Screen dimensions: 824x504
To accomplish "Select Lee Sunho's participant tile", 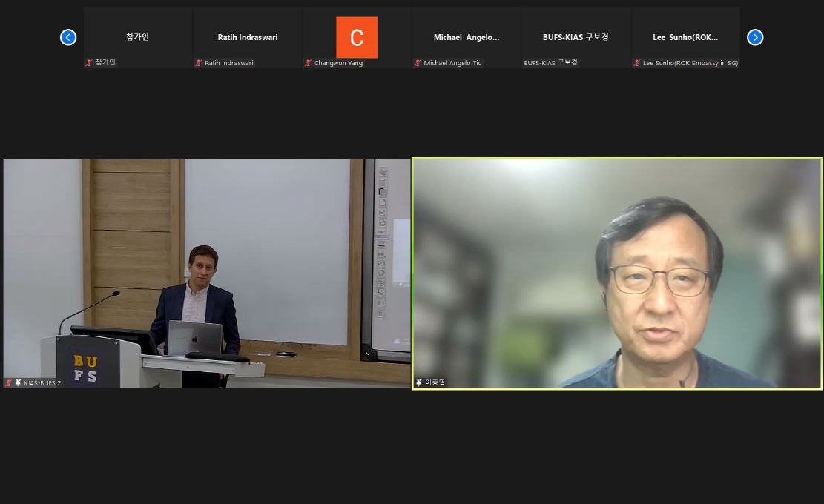I will click(685, 37).
